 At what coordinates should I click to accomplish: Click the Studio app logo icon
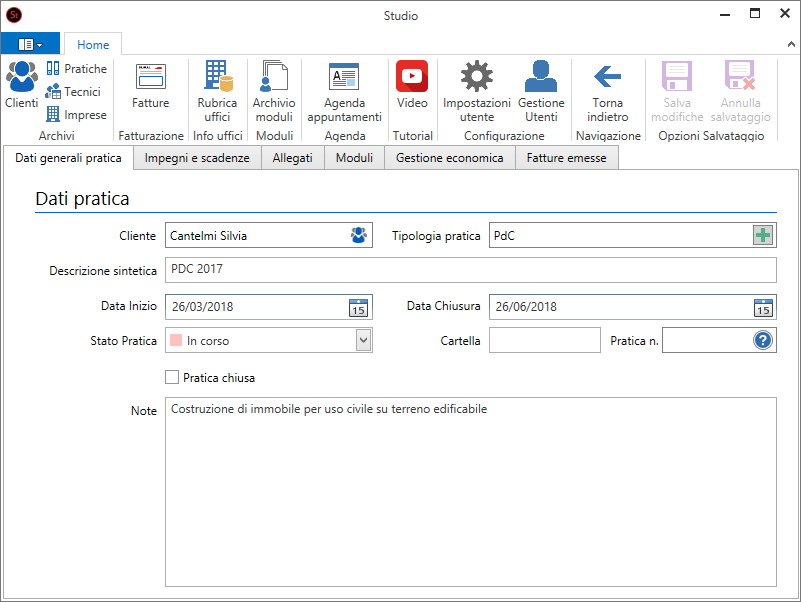click(14, 15)
